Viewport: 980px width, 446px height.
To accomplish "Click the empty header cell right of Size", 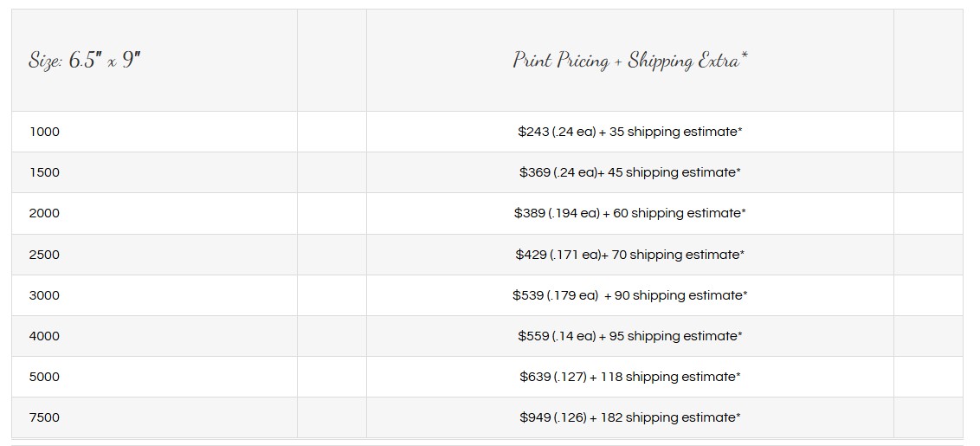I will click(x=332, y=61).
